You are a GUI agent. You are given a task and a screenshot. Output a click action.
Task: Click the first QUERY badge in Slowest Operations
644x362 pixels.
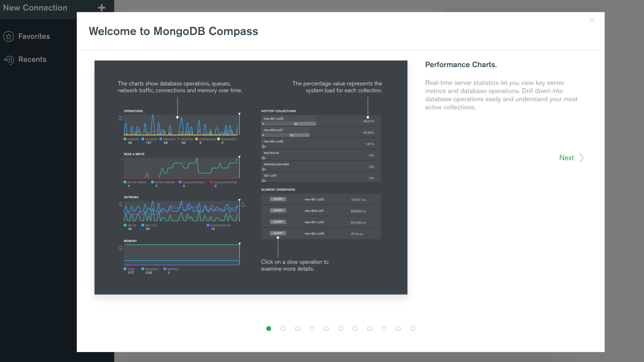tap(278, 199)
